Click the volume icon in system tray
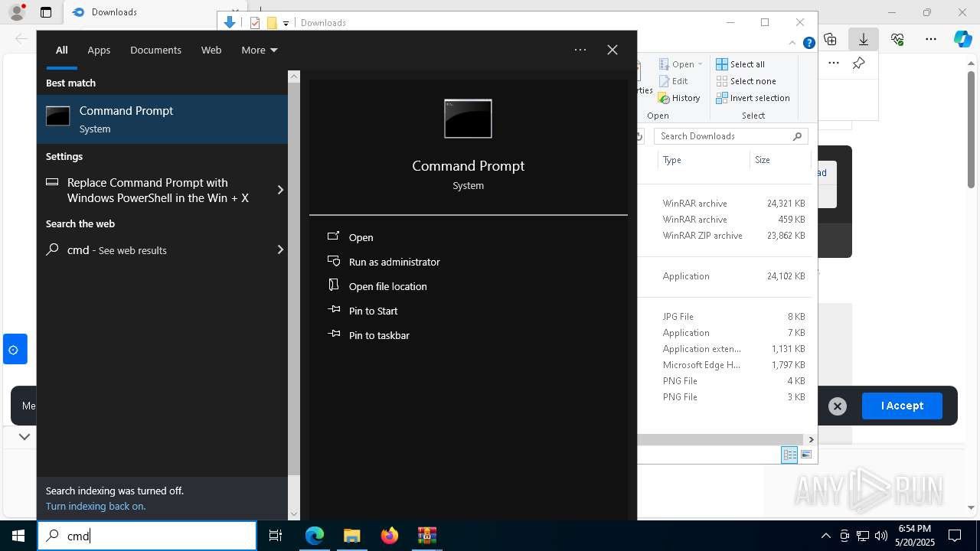 click(880, 536)
